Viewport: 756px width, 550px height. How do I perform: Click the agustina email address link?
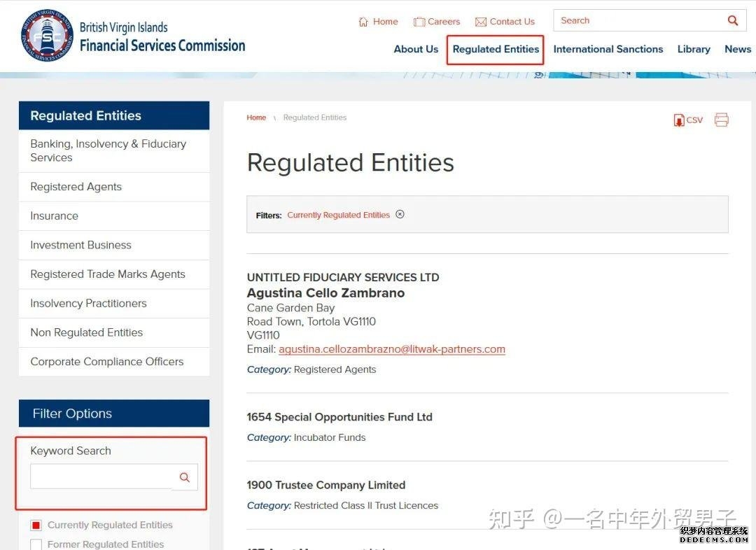391,349
